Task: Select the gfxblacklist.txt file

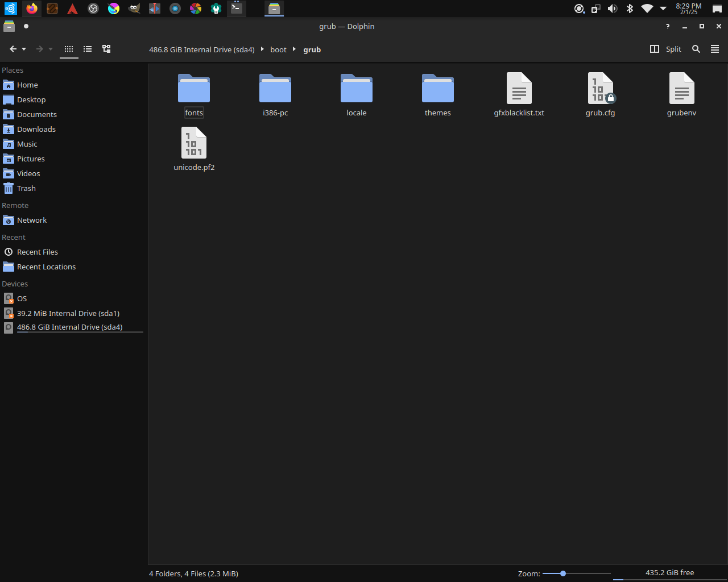Action: point(519,89)
